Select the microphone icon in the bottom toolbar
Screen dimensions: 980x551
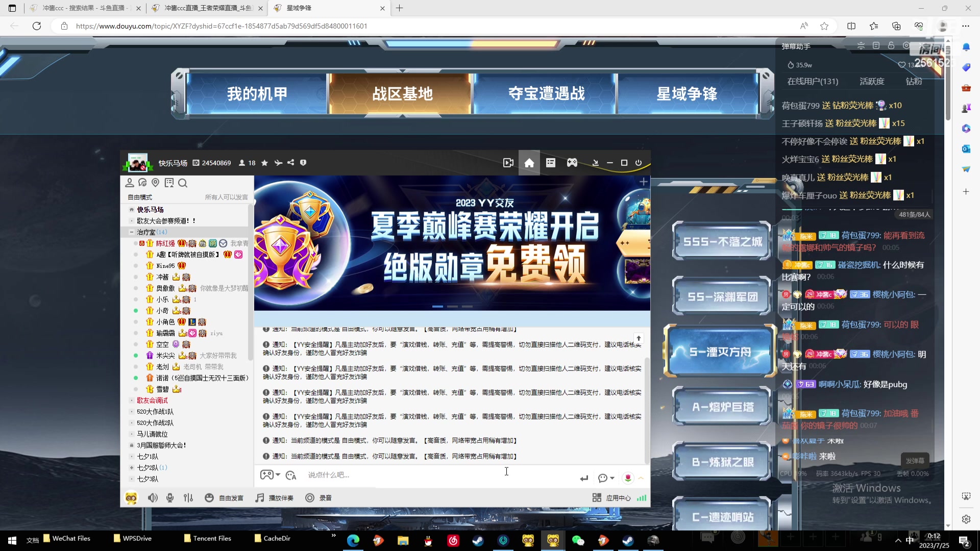(169, 497)
